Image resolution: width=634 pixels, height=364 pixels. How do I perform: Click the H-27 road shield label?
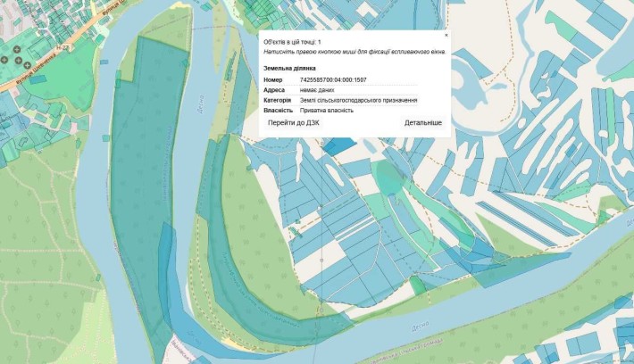pyautogui.click(x=63, y=47)
